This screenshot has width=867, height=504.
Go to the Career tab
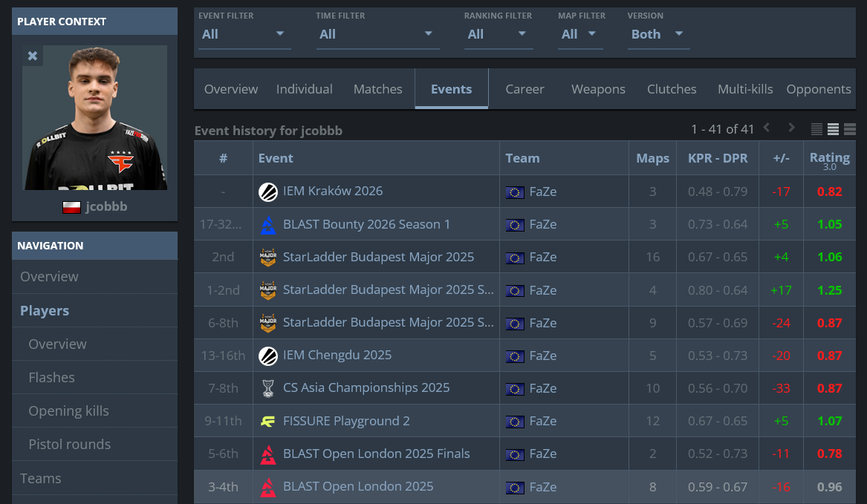click(x=525, y=89)
